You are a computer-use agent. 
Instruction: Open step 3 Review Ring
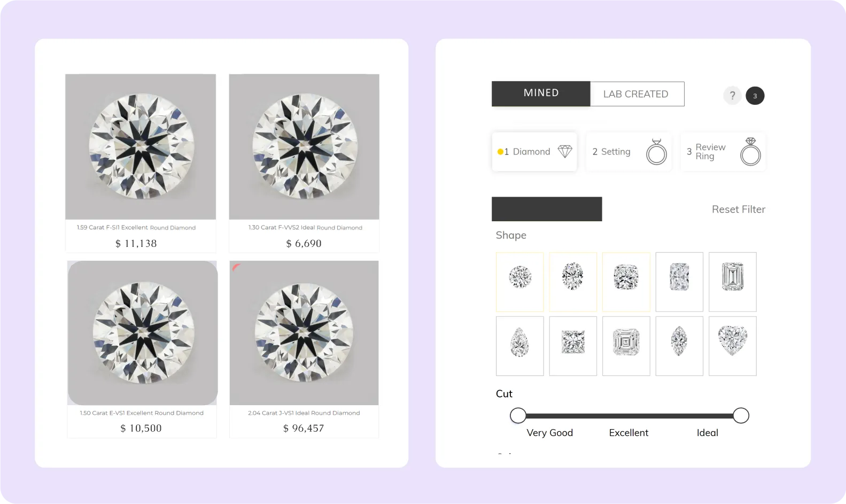coord(723,152)
